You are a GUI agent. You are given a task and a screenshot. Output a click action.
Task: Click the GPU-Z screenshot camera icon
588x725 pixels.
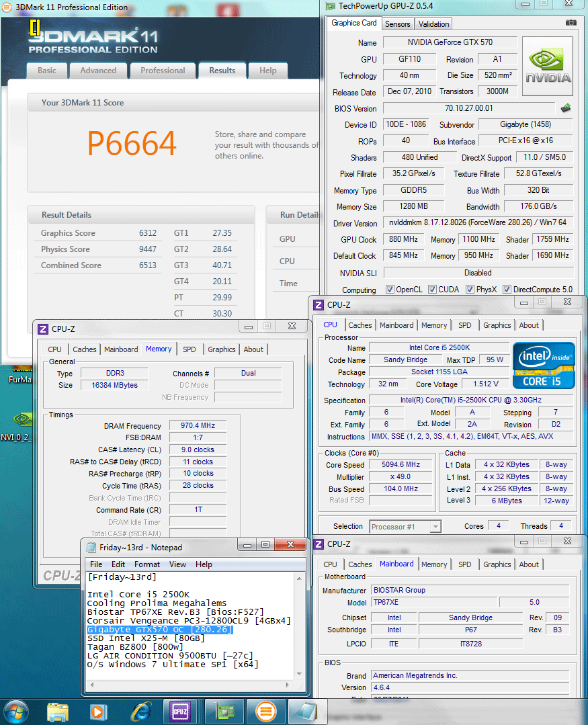click(571, 23)
